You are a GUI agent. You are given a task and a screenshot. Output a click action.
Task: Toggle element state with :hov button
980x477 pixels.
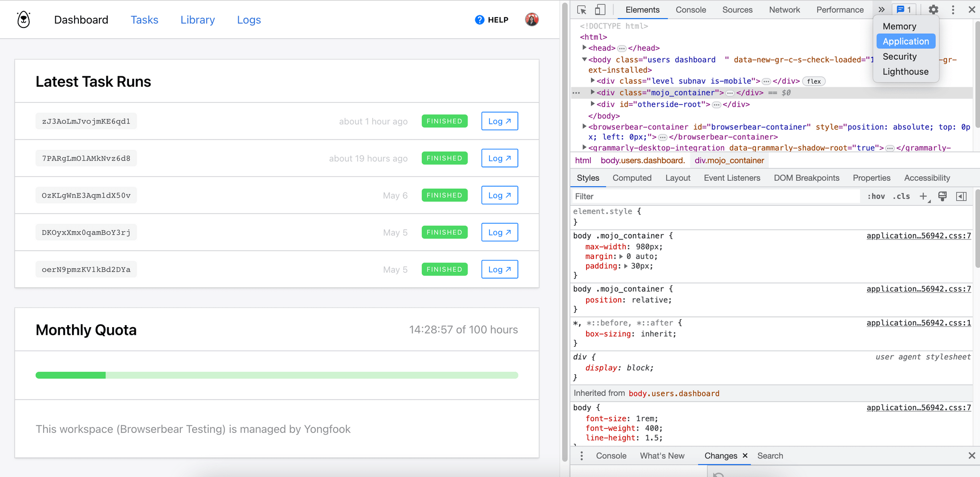tap(876, 196)
